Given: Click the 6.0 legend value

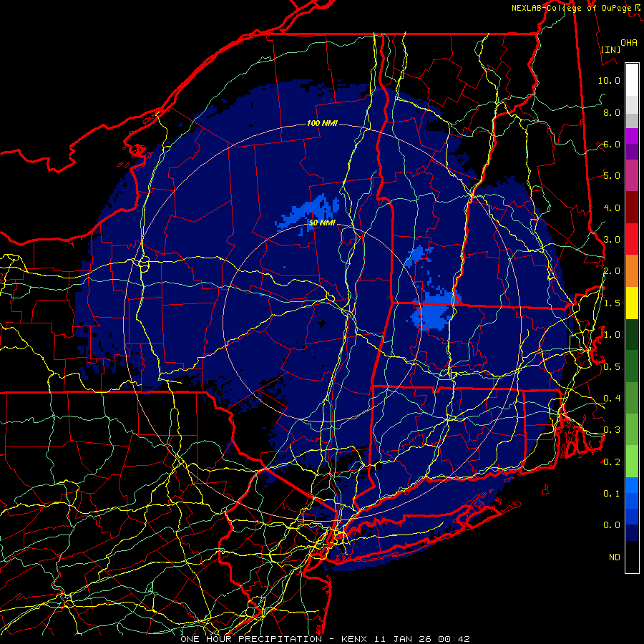Looking at the screenshot, I should 612,144.
